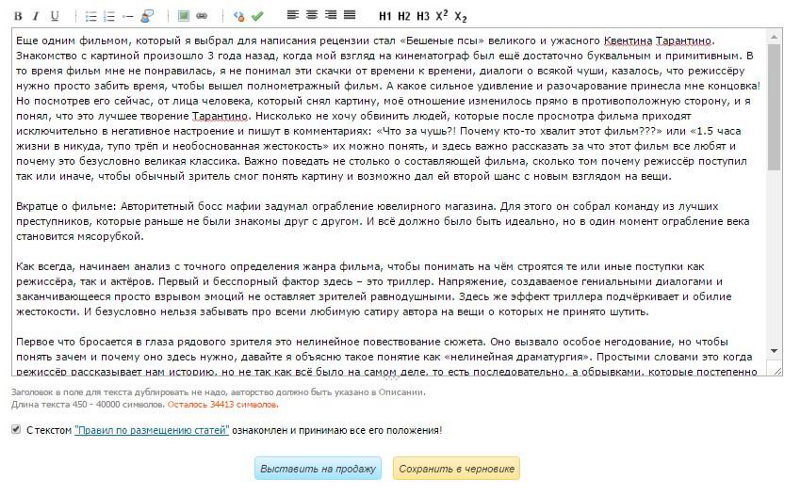Screen dimensions: 800x494
Task: Click the insert image icon
Action: [x=183, y=16]
